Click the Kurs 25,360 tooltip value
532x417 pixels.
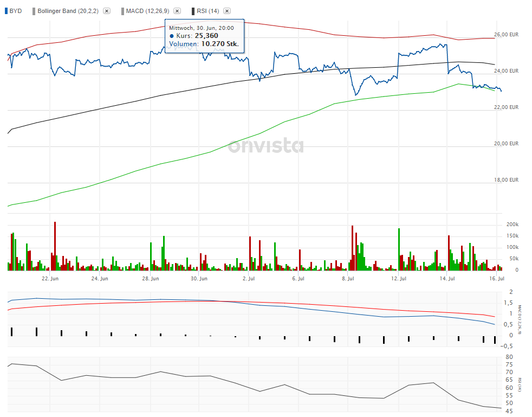(206, 36)
